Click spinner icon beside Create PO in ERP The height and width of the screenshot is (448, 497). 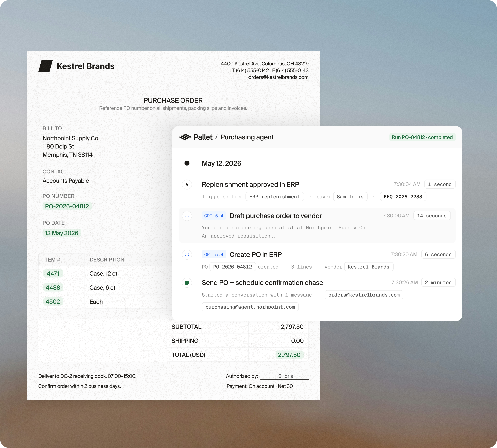point(187,255)
